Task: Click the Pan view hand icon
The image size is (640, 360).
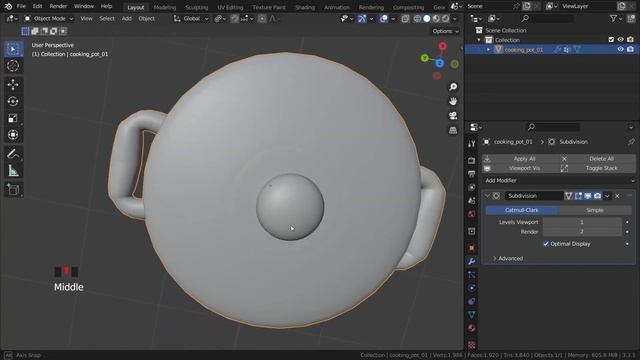Action: 453,101
